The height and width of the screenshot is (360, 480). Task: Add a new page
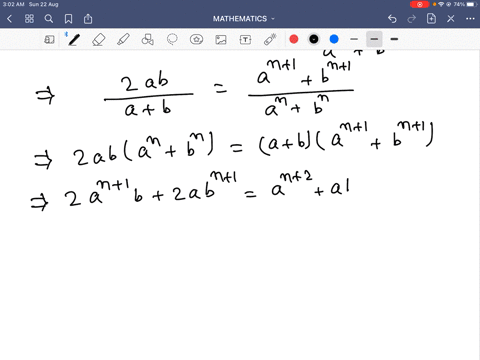[x=431, y=19]
